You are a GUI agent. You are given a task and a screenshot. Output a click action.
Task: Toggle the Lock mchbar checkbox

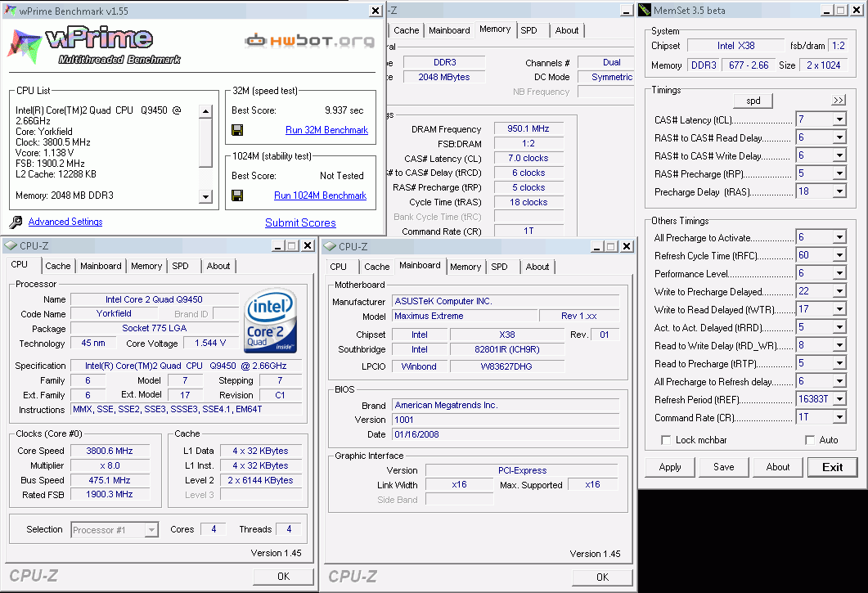[x=666, y=440]
